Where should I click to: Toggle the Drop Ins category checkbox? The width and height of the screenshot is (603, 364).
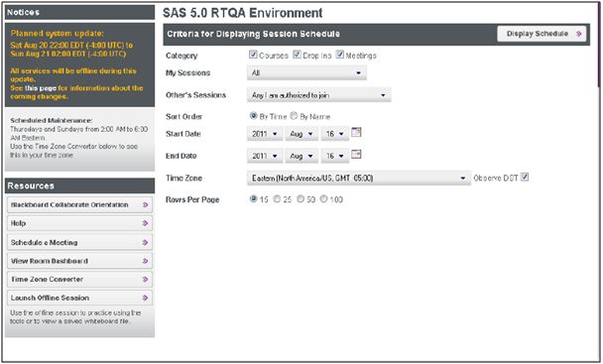297,55
